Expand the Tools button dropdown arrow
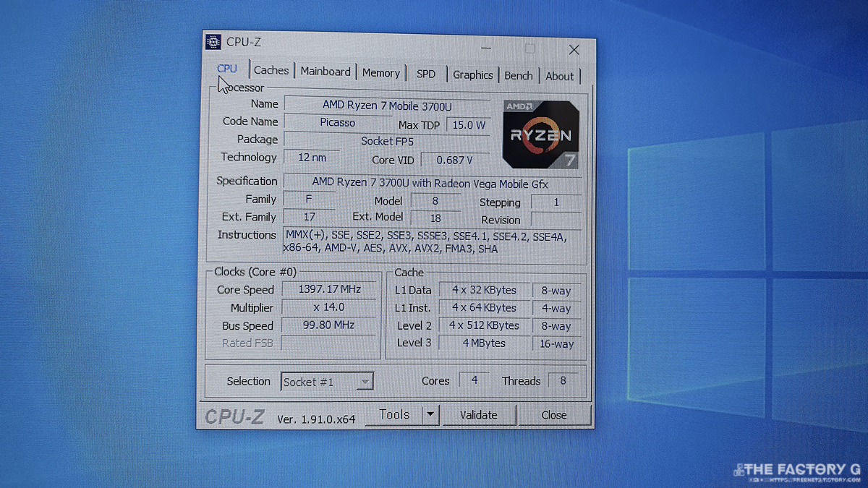Viewport: 868px width, 488px height. point(430,414)
